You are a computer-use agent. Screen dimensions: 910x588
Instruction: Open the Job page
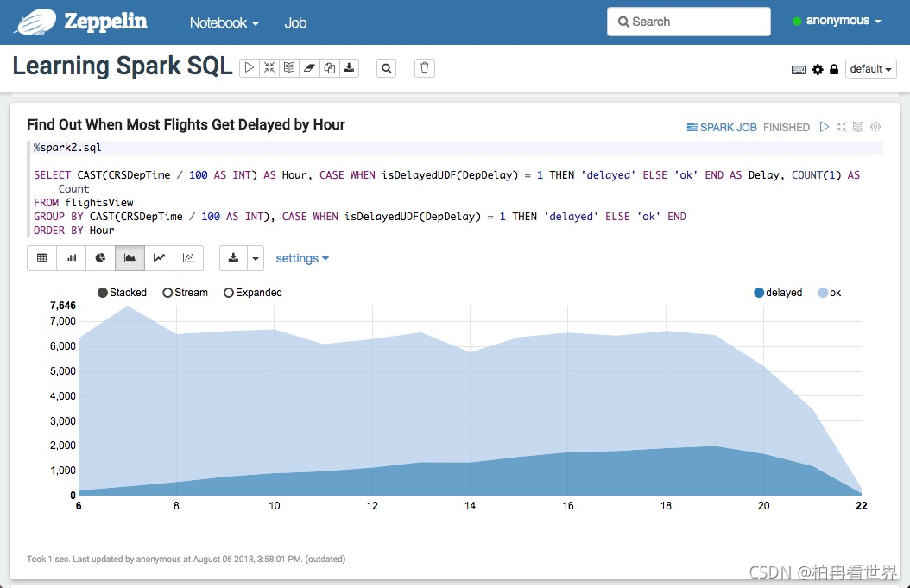(x=295, y=22)
